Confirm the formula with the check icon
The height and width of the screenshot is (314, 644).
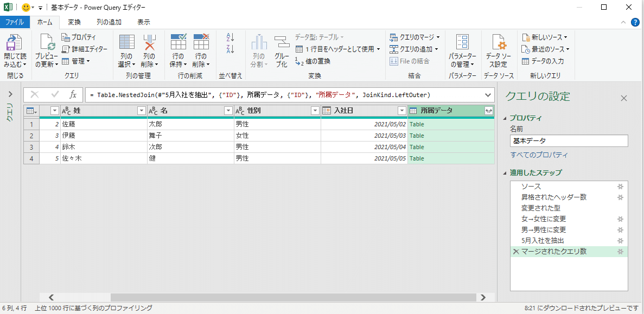(x=55, y=95)
